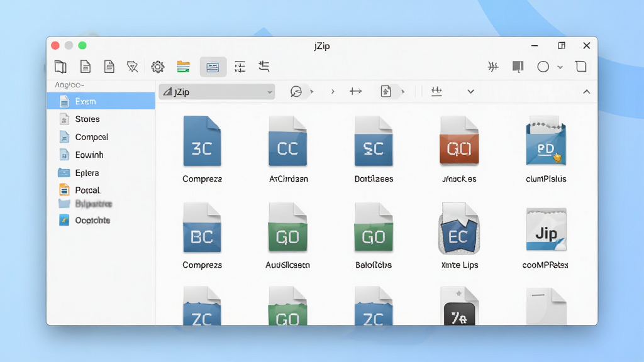The image size is (644, 362).
Task: Select the tag-shaped toolbar icon
Action: coord(132,67)
